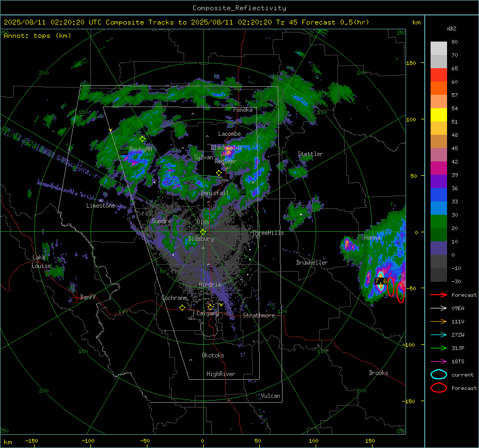479x448 pixels.
Task: Click the ThreeHills town label
Action: 268,233
